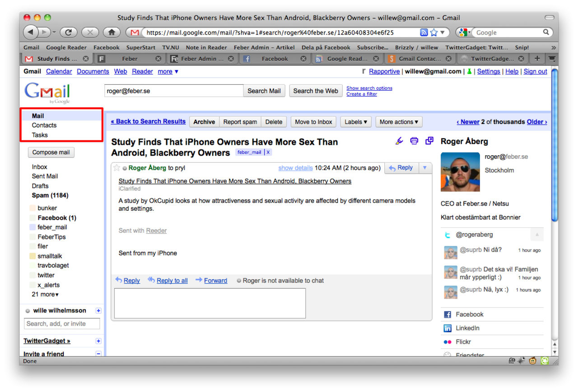Click the browser home button
578x392 pixels.
coord(112,32)
